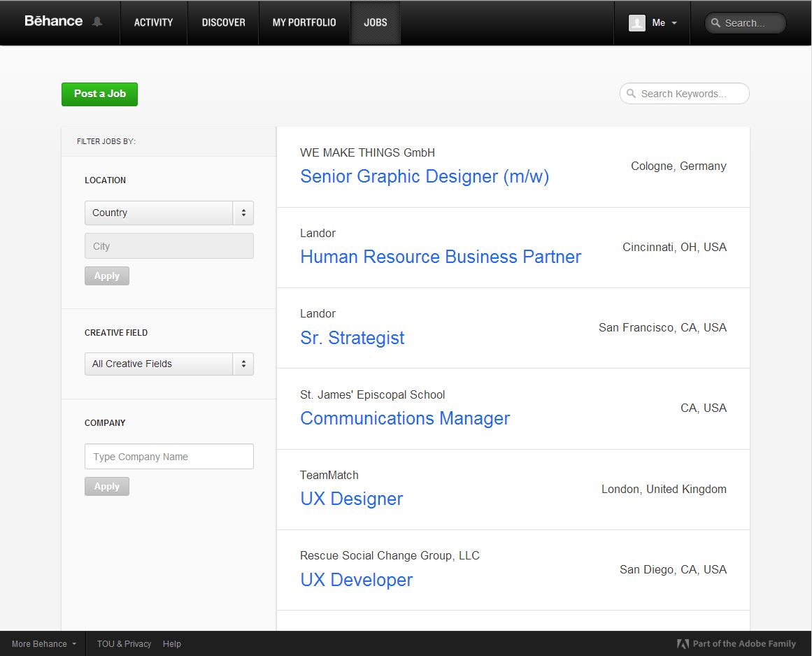Screen dimensions: 812x656
Task: Open Communications Manager job listing
Action: (405, 418)
